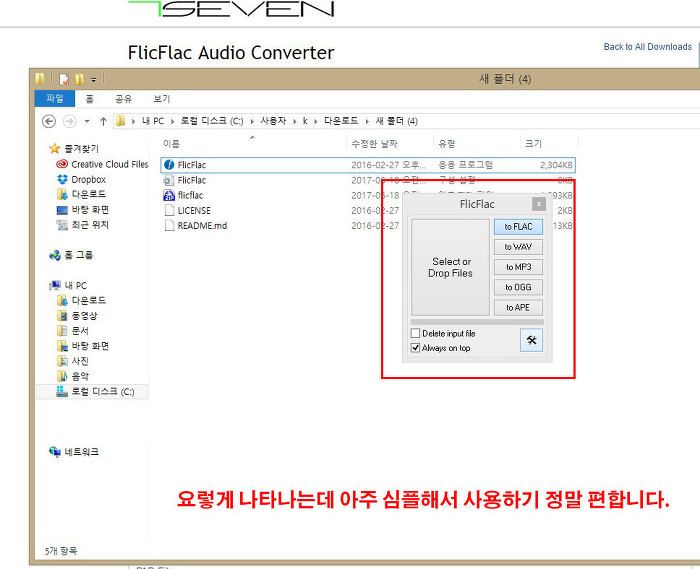Go forward with Explorer forward arrow
This screenshot has height=569, width=700.
(x=70, y=121)
